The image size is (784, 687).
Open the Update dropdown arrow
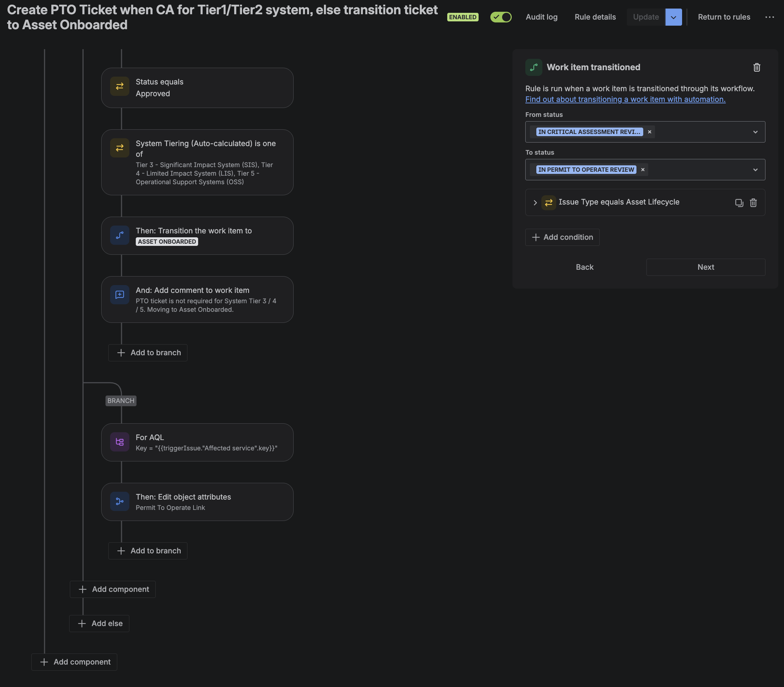(x=674, y=17)
